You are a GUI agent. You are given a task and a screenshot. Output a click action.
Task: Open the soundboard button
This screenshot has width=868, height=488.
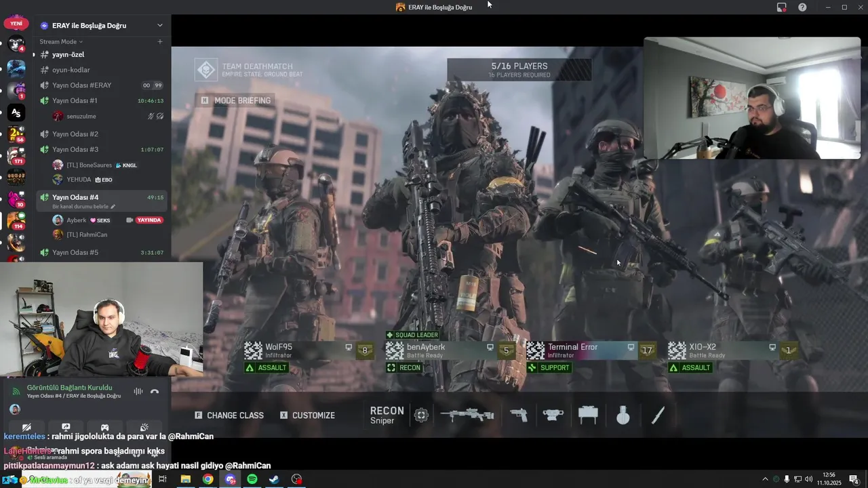[x=144, y=428]
